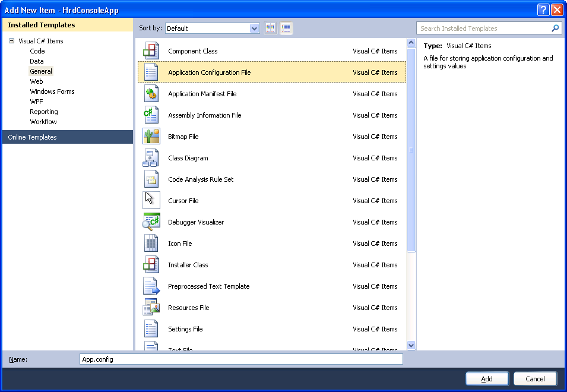Viewport: 567px width, 392px height.
Task: Select 'Code Analysis Rule Set' template name
Action: point(201,179)
